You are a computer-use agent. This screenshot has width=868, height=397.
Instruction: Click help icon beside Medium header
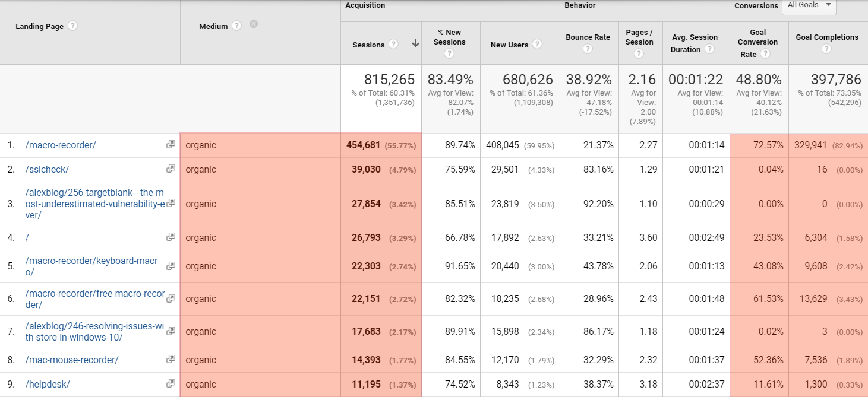coord(236,26)
